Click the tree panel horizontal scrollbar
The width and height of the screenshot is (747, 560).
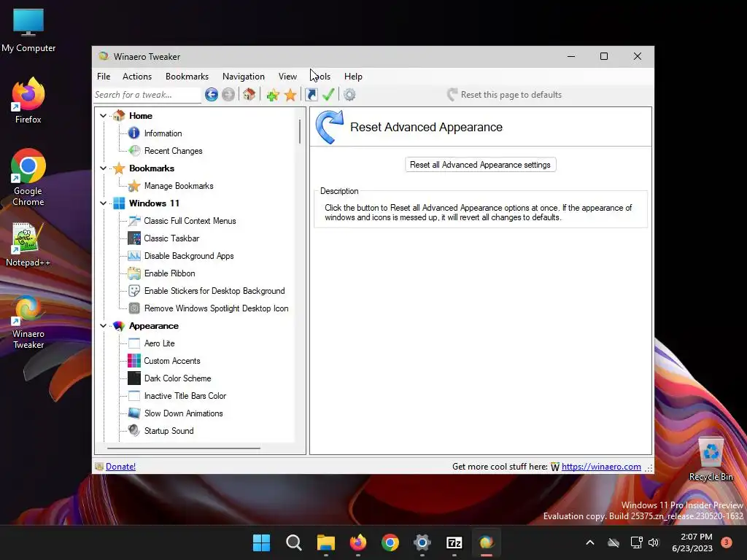click(x=184, y=448)
